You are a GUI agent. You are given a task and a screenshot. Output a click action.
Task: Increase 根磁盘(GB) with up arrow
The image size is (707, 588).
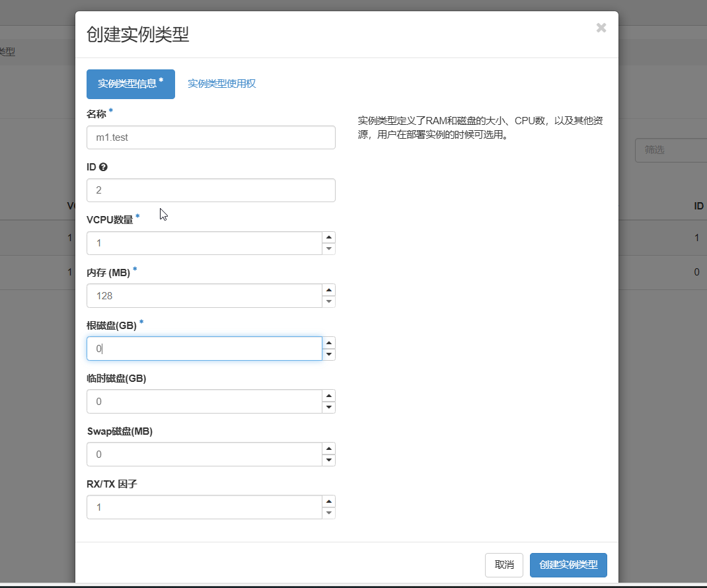point(328,343)
